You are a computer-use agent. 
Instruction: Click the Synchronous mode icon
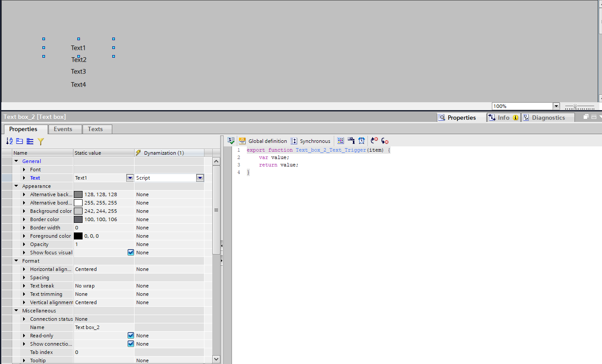[294, 141]
